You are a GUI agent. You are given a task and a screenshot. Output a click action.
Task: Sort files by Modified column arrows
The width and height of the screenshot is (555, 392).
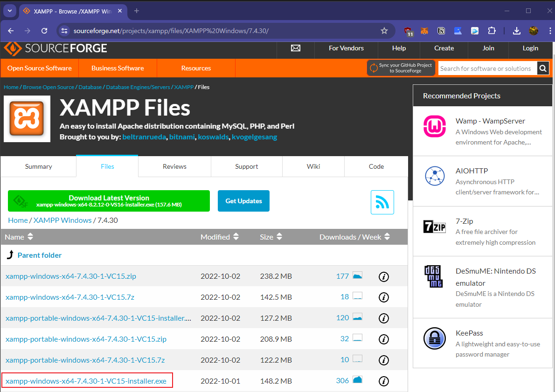point(236,237)
